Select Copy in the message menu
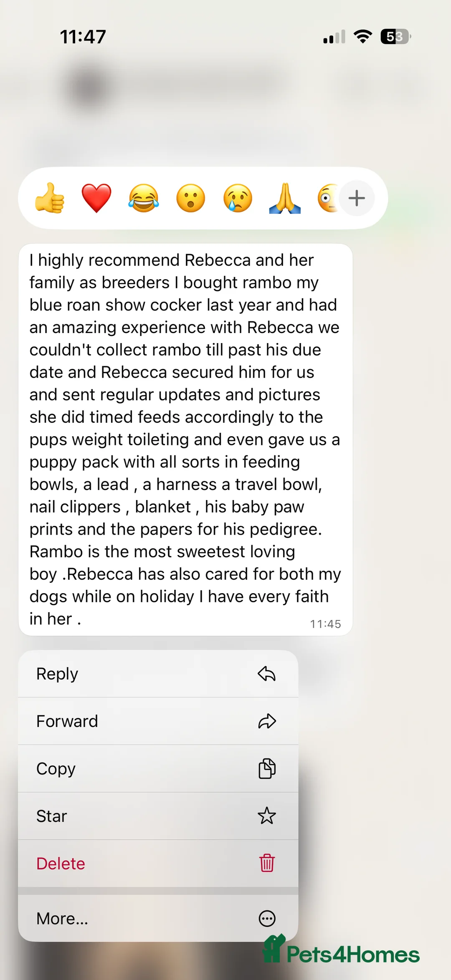The height and width of the screenshot is (980, 451). pyautogui.click(x=56, y=768)
